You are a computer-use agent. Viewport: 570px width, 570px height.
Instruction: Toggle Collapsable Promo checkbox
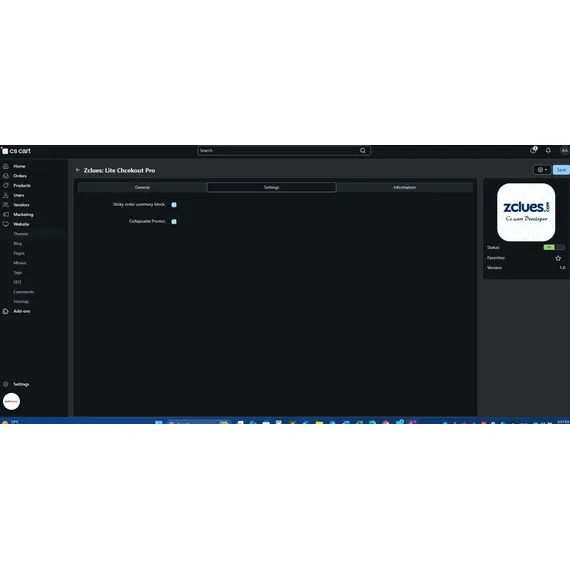point(174,221)
